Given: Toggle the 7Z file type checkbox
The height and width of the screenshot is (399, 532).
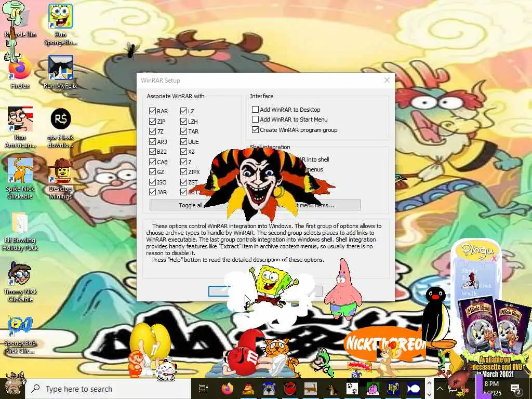Looking at the screenshot, I should (152, 131).
